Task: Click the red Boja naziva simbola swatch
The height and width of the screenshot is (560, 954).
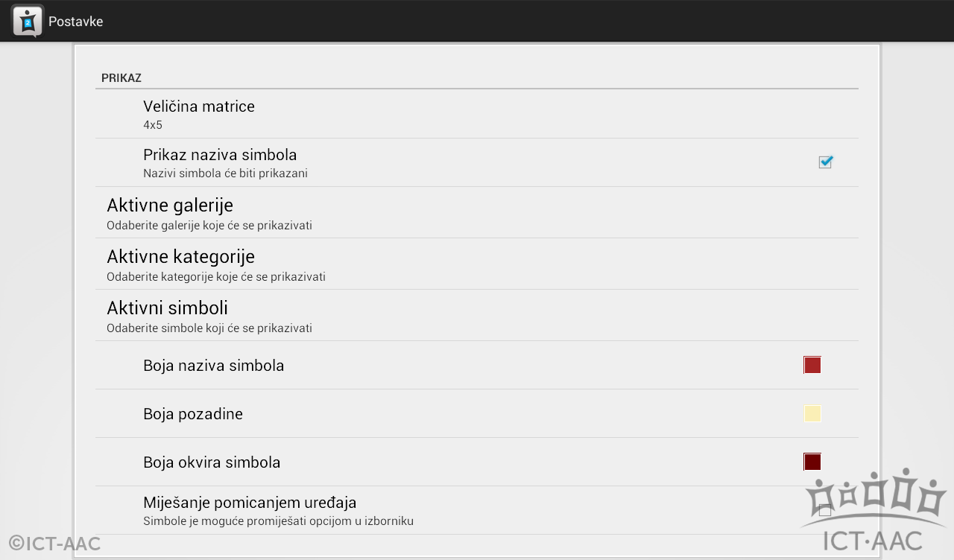Action: click(x=812, y=365)
